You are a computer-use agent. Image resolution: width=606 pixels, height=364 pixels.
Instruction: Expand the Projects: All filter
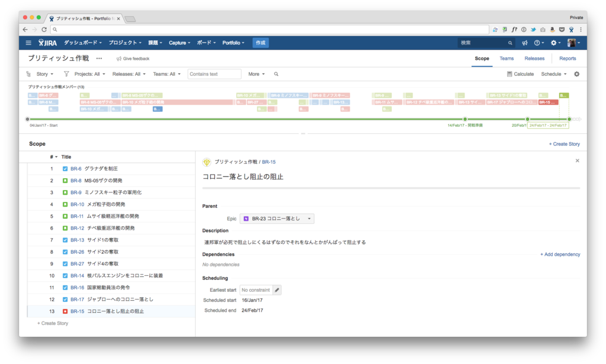click(x=90, y=74)
